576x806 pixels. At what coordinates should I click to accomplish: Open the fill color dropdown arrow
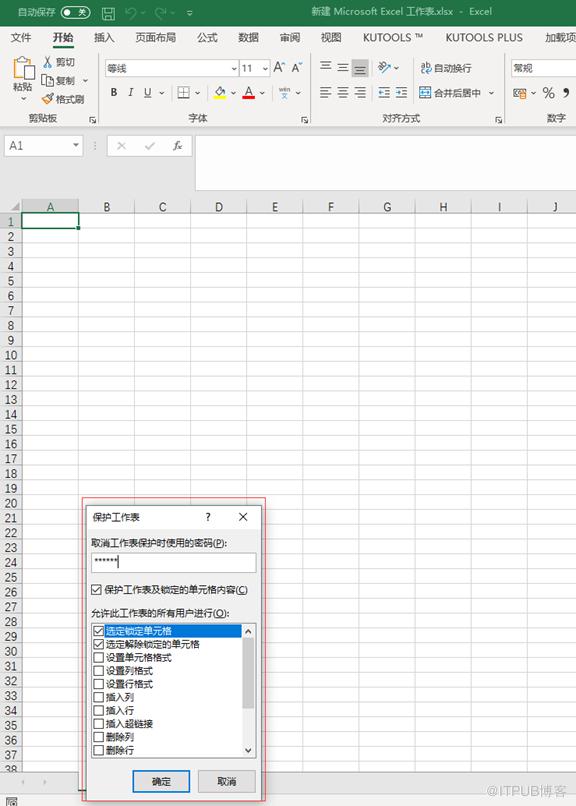click(233, 93)
